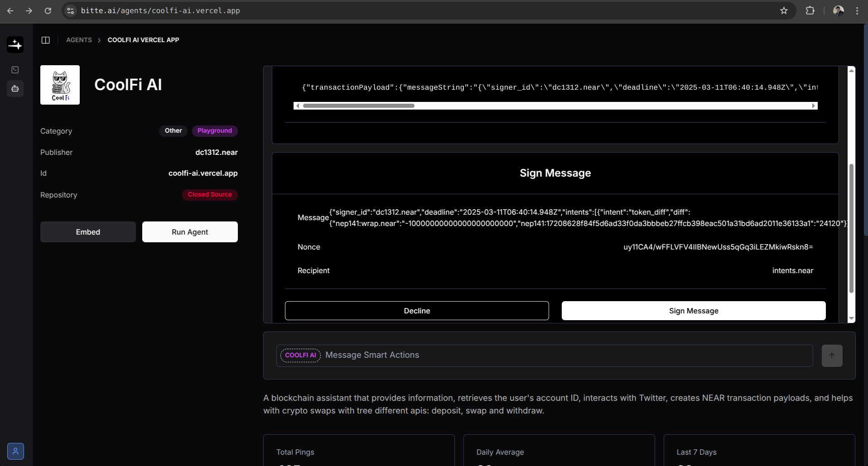This screenshot has width=868, height=466.
Task: Click the white Sign Message button
Action: pyautogui.click(x=694, y=311)
